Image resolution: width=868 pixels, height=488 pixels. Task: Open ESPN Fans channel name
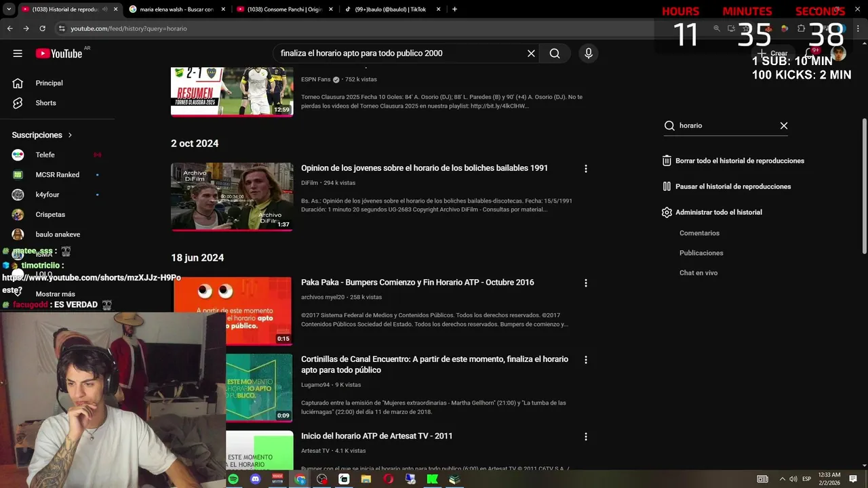[316, 79]
